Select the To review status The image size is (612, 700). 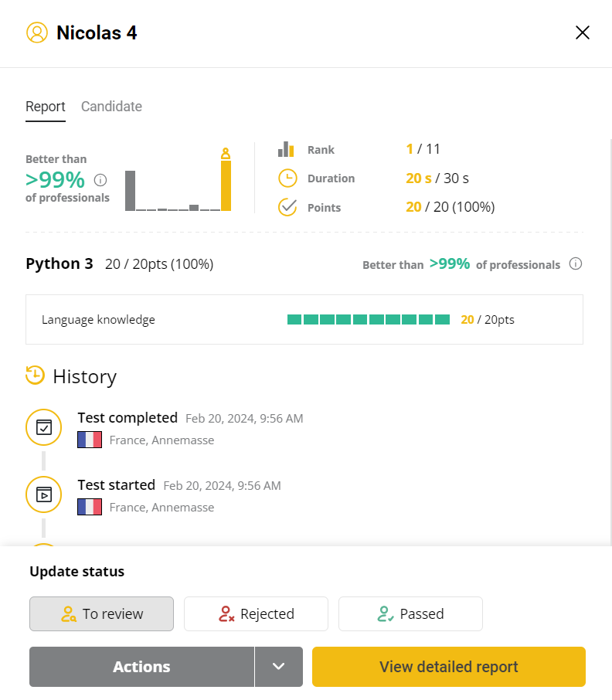click(101, 613)
